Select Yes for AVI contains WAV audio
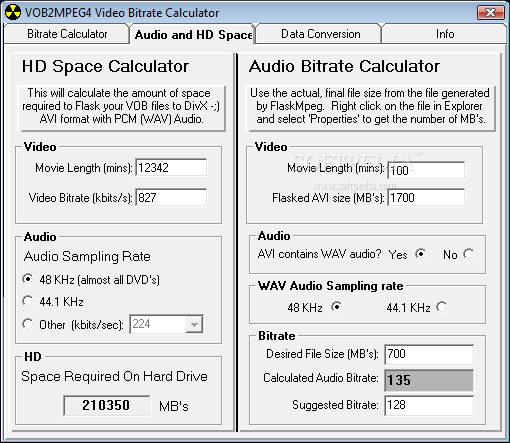This screenshot has height=443, width=510. coord(421,254)
